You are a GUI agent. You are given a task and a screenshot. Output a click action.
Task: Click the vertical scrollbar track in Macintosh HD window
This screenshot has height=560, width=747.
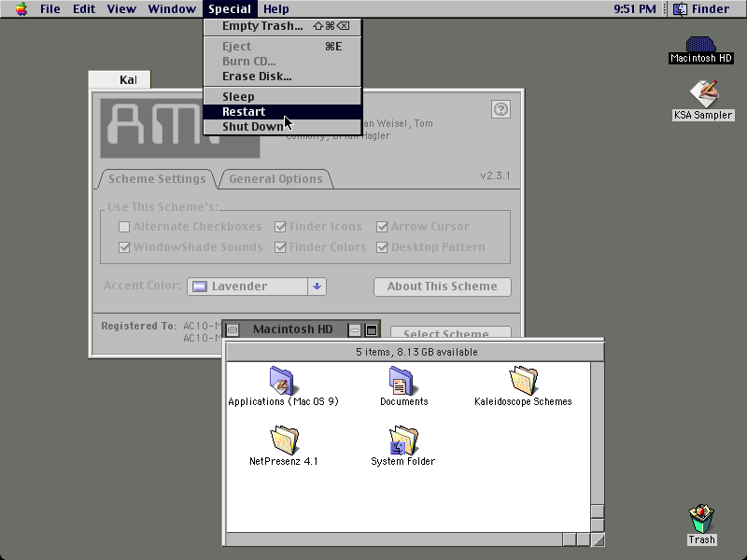pyautogui.click(x=598, y=432)
